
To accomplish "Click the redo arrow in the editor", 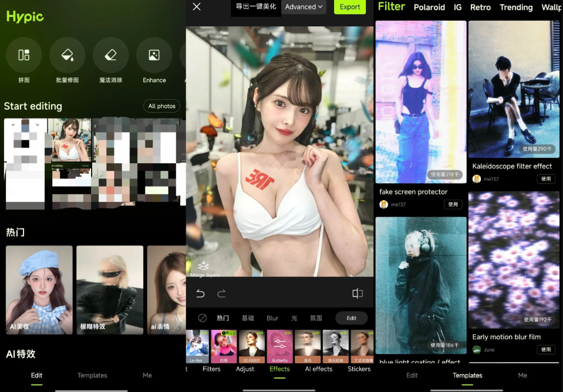I will 221,293.
